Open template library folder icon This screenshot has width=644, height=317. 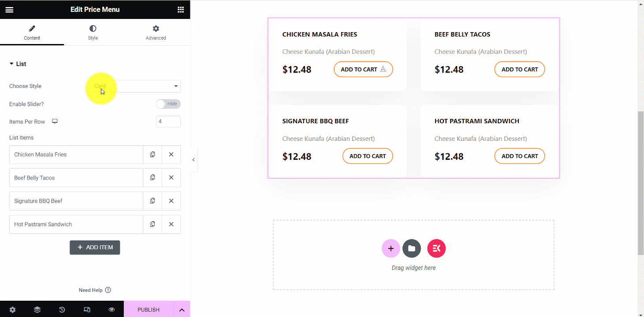pos(412,248)
